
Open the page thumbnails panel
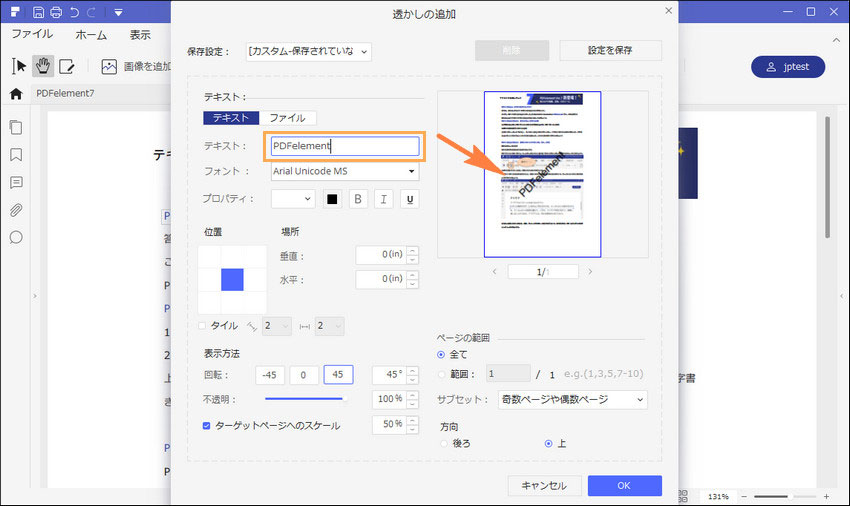pyautogui.click(x=16, y=127)
